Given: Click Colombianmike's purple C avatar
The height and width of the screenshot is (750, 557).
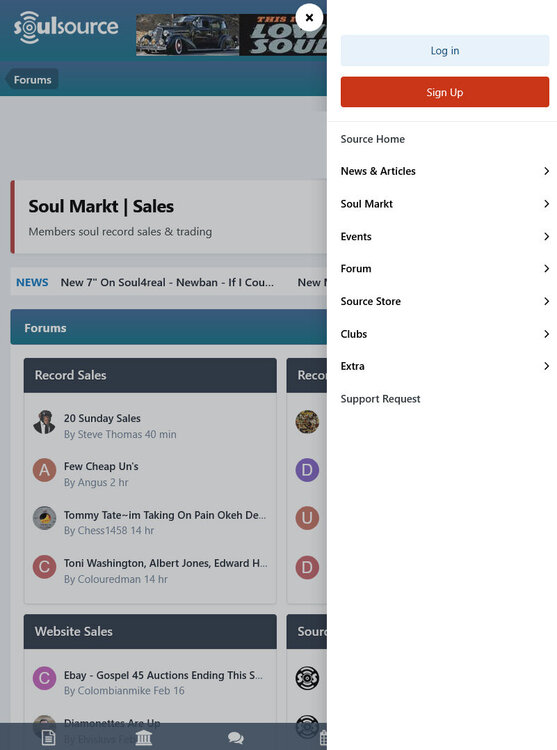Looking at the screenshot, I should pos(44,678).
